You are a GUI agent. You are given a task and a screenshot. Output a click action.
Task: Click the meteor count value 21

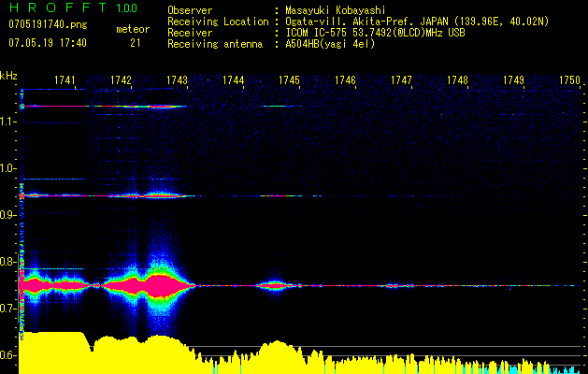point(136,43)
